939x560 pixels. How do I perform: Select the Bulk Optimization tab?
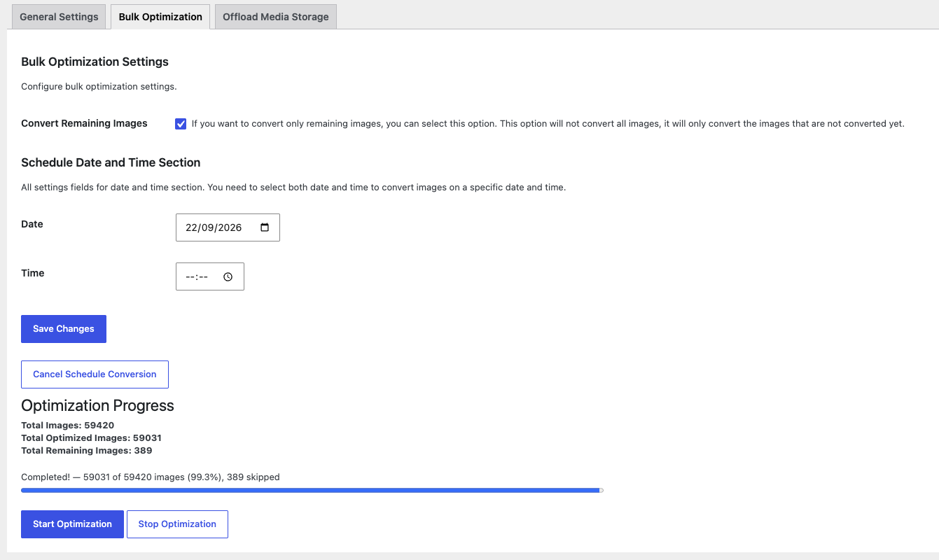(160, 17)
